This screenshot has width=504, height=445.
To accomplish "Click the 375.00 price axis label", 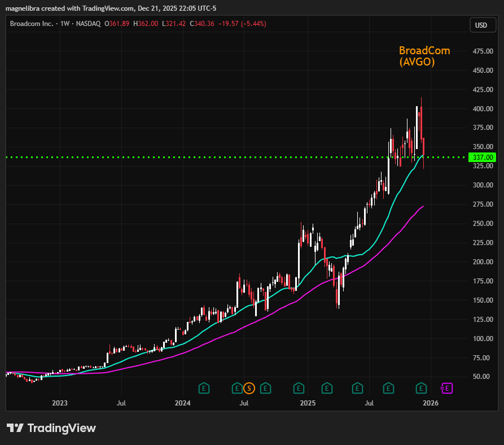I will [x=483, y=127].
